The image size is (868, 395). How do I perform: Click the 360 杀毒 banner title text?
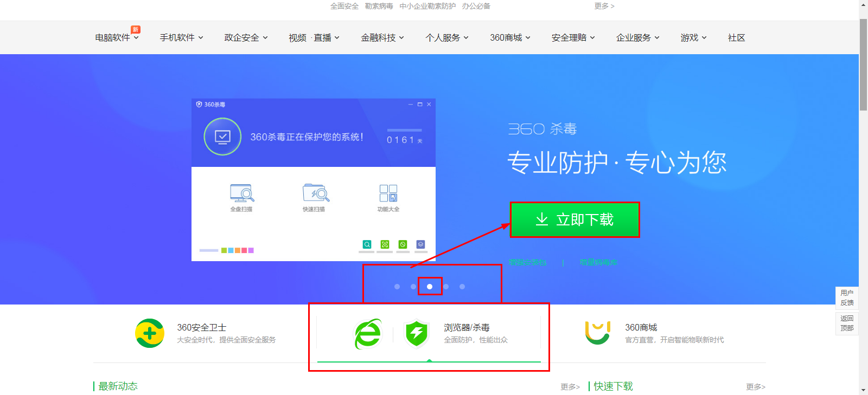tap(542, 129)
